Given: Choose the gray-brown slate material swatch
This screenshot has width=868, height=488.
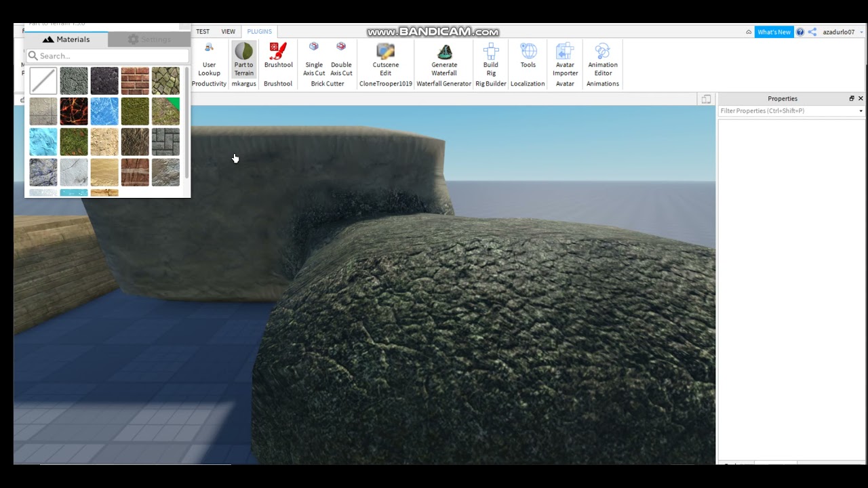Looking at the screenshot, I should click(x=165, y=172).
